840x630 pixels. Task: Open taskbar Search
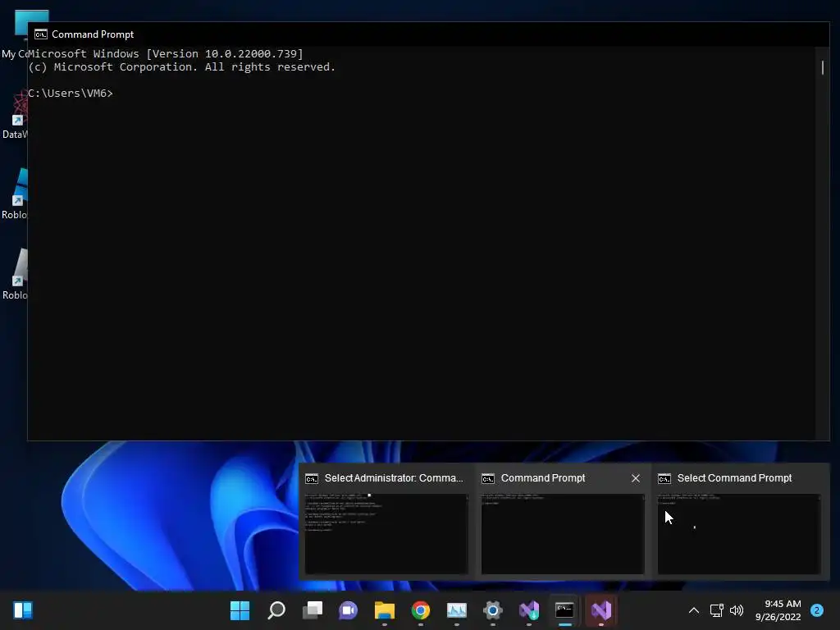[x=276, y=610]
